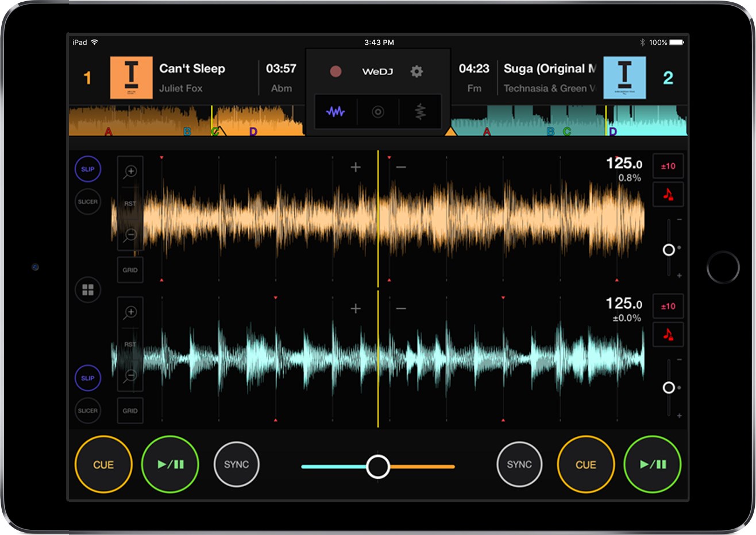Tap the left deck CUE button
The height and width of the screenshot is (535, 756).
pos(103,464)
